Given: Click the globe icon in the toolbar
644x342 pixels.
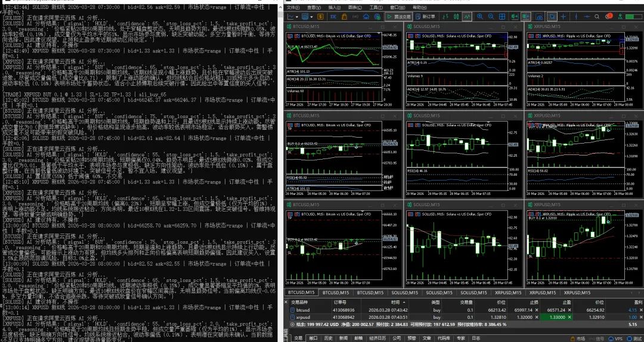Looking at the screenshot, I should pyautogui.click(x=377, y=17).
